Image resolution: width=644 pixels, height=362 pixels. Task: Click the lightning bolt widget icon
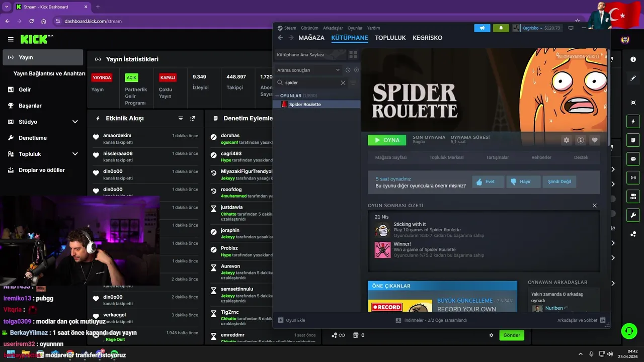[x=633, y=121]
